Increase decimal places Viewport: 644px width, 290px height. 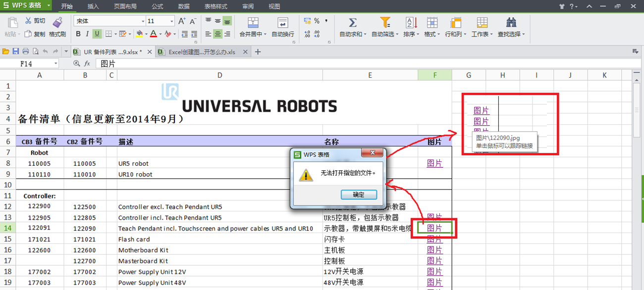point(307,34)
